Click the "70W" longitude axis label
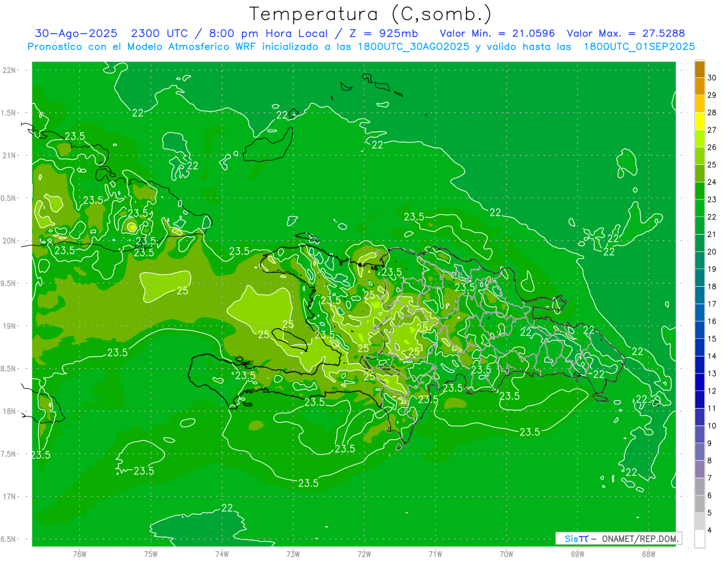The height and width of the screenshot is (562, 728). [x=506, y=554]
